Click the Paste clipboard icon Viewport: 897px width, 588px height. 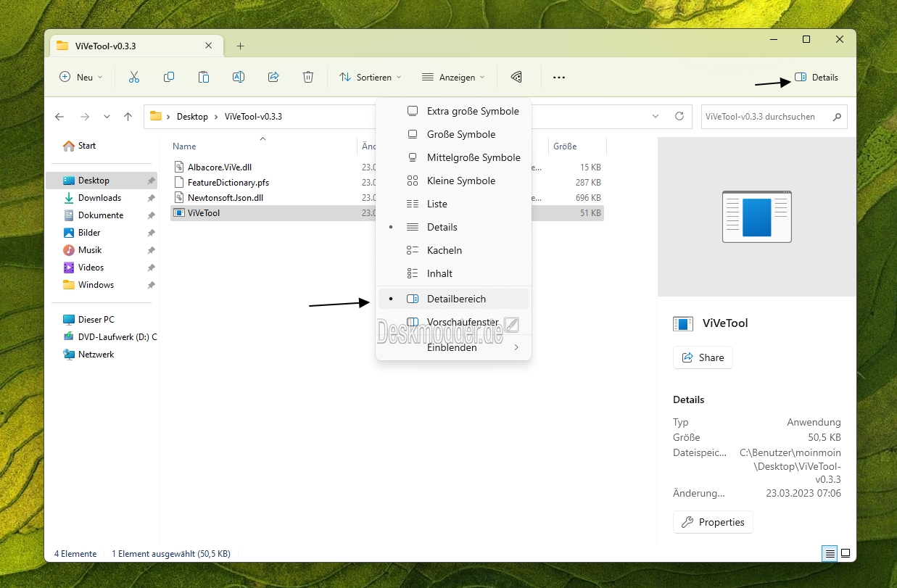tap(204, 77)
